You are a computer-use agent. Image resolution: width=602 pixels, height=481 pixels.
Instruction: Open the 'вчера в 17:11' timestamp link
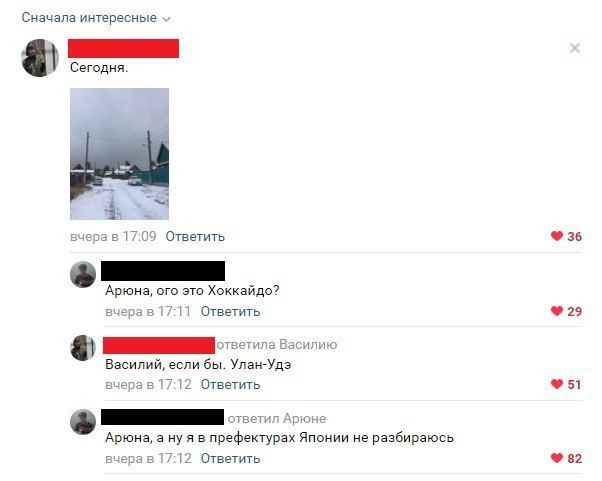tap(148, 311)
